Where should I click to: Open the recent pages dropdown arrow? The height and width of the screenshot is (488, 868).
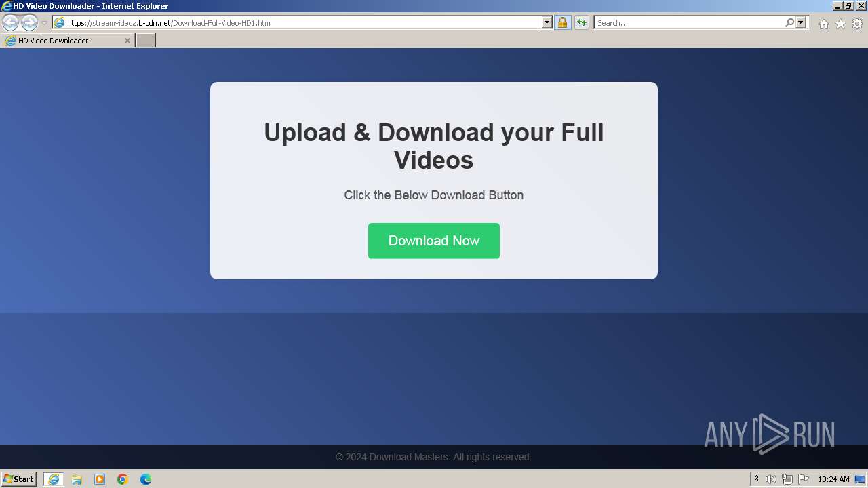coord(44,22)
